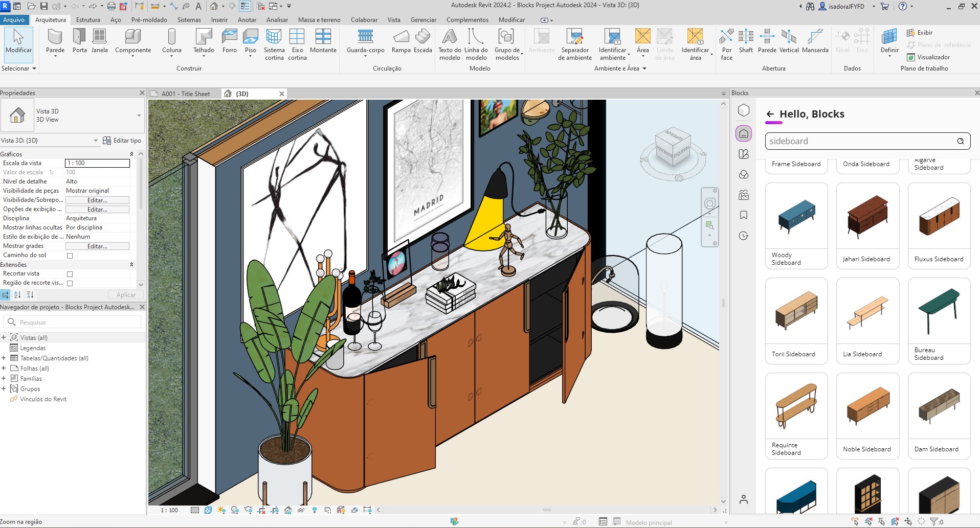
Task: Expand the Tabelas/Quantidades (all) node
Action: point(4,358)
